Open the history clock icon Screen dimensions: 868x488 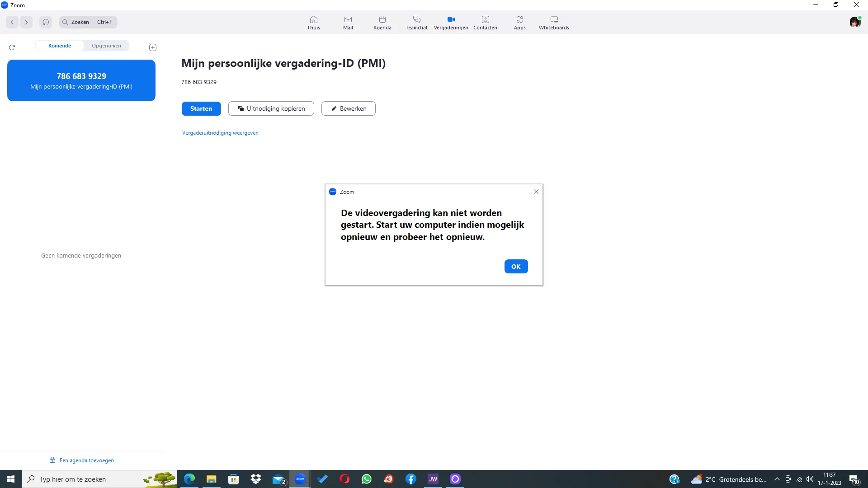tap(46, 22)
